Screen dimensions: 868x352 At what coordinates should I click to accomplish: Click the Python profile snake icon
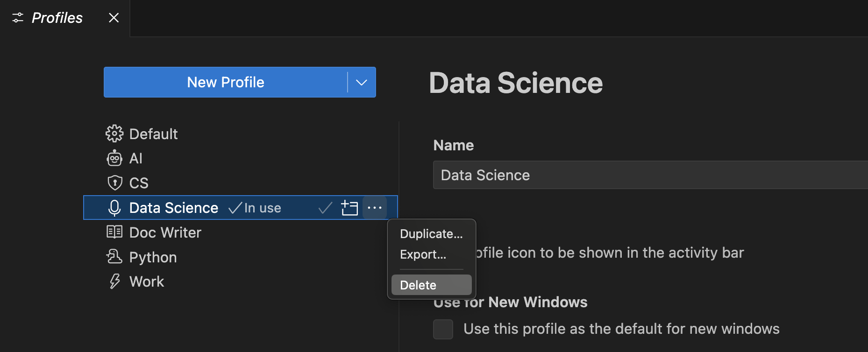(x=114, y=257)
